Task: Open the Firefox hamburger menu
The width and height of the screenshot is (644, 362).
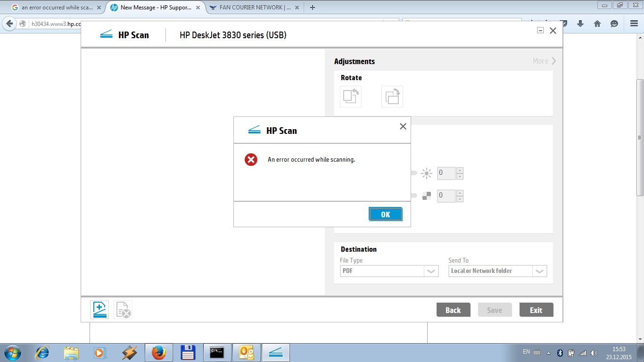Action: click(x=634, y=24)
